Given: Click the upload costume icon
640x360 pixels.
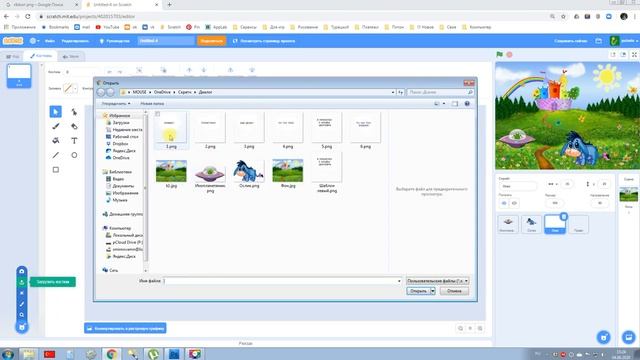Looking at the screenshot, I should [x=22, y=282].
